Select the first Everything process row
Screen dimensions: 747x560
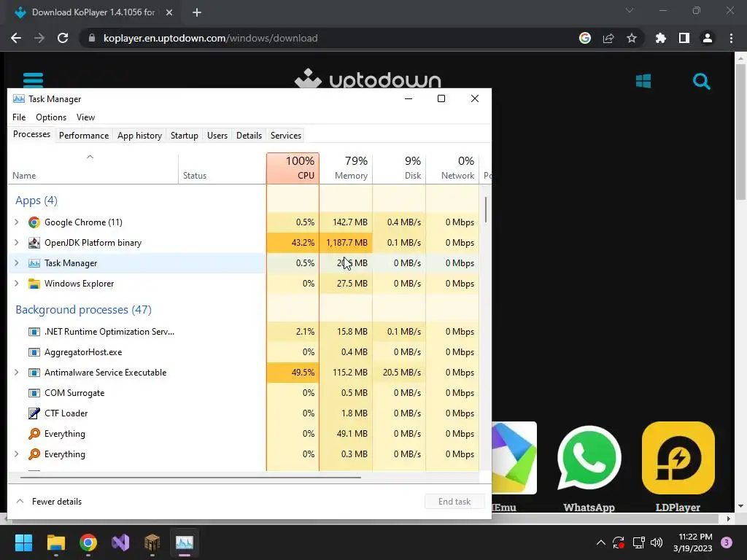tap(243, 434)
